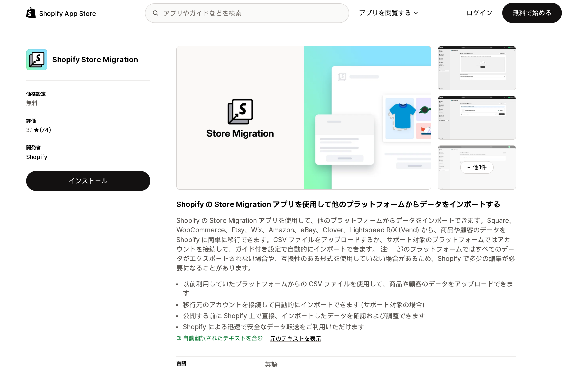This screenshot has width=588, height=368.
Task: Click the 無料 price text
Action: (32, 103)
